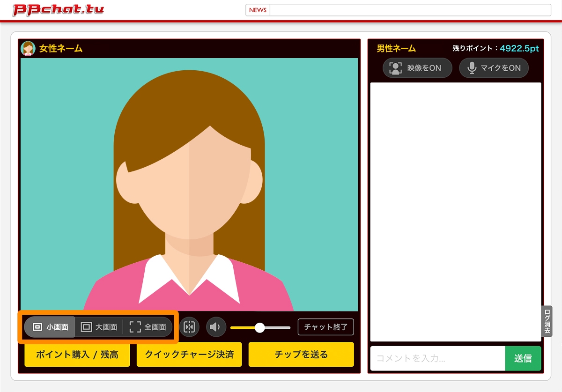Click the NEWS label
562x392 pixels.
click(258, 9)
